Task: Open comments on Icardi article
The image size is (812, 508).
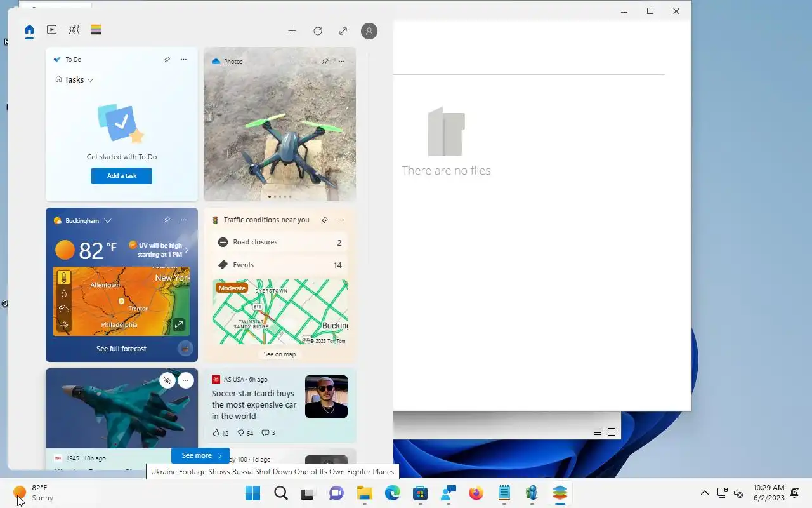Action: tap(268, 433)
